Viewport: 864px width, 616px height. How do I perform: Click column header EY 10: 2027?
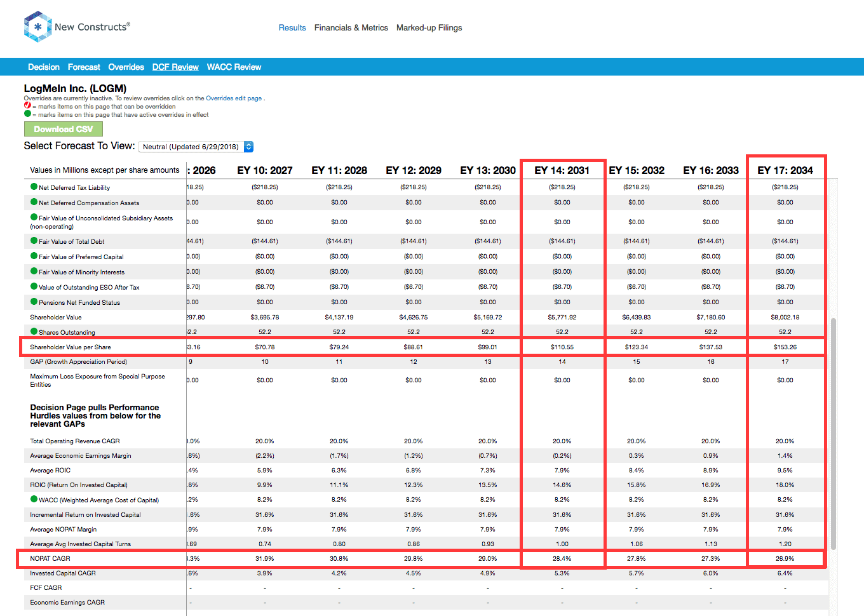265,170
